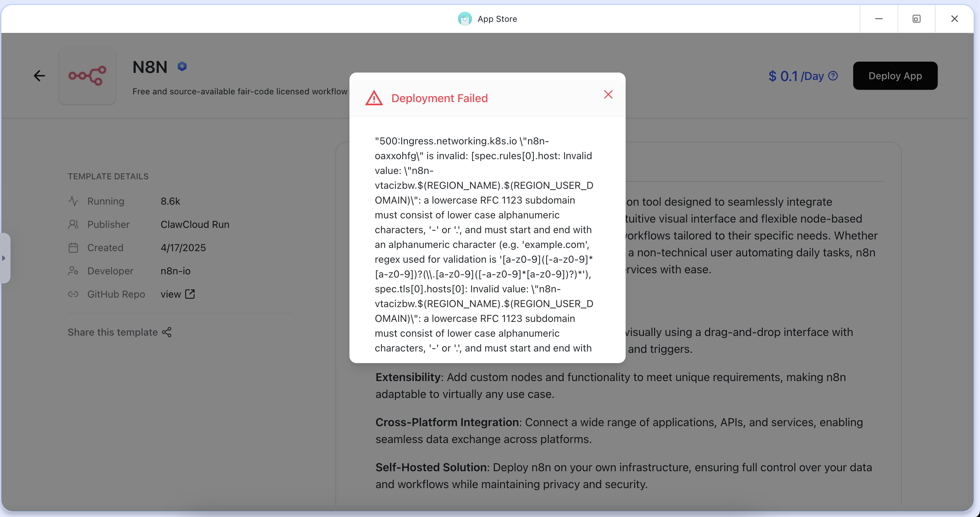Click the 8.6k running count
This screenshot has height=517, width=980.
170,201
